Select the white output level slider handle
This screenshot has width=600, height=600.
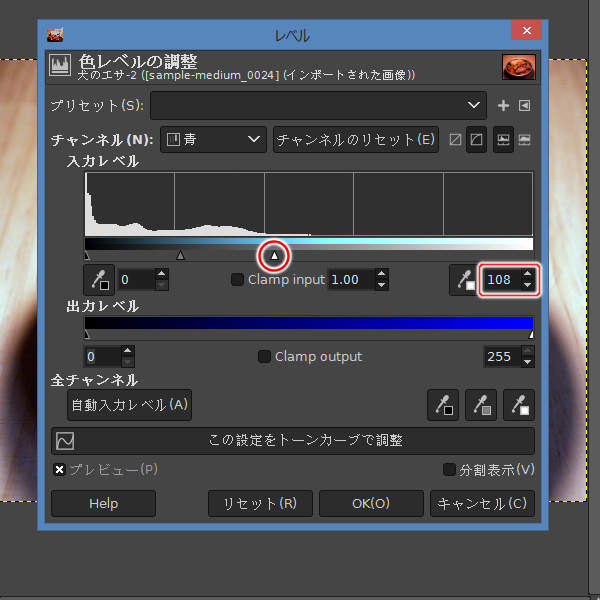click(531, 335)
